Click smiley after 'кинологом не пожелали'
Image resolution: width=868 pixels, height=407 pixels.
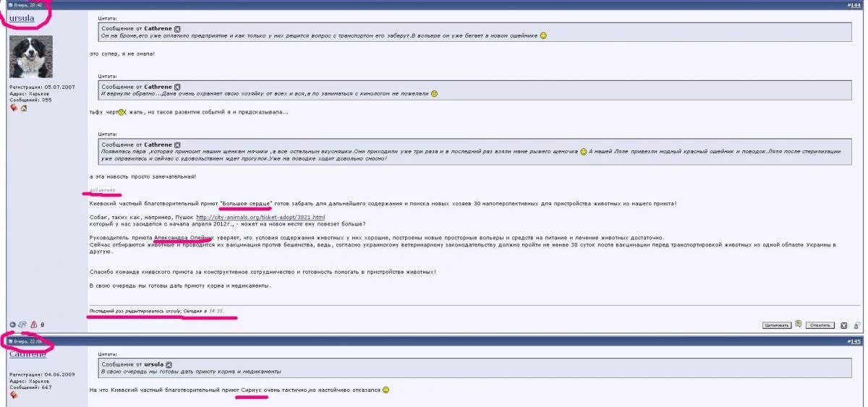click(434, 93)
